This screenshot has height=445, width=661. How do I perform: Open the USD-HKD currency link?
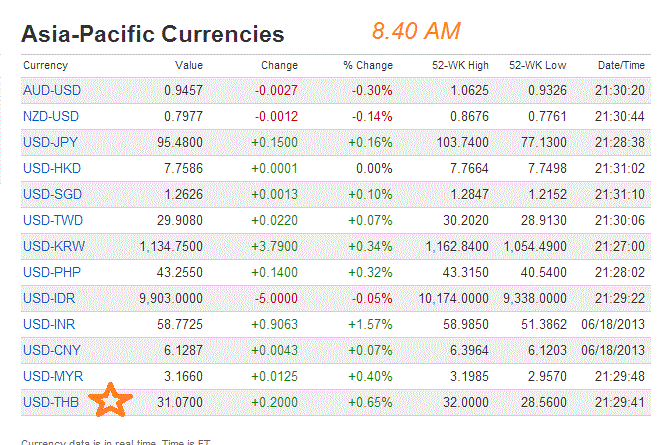click(x=50, y=168)
